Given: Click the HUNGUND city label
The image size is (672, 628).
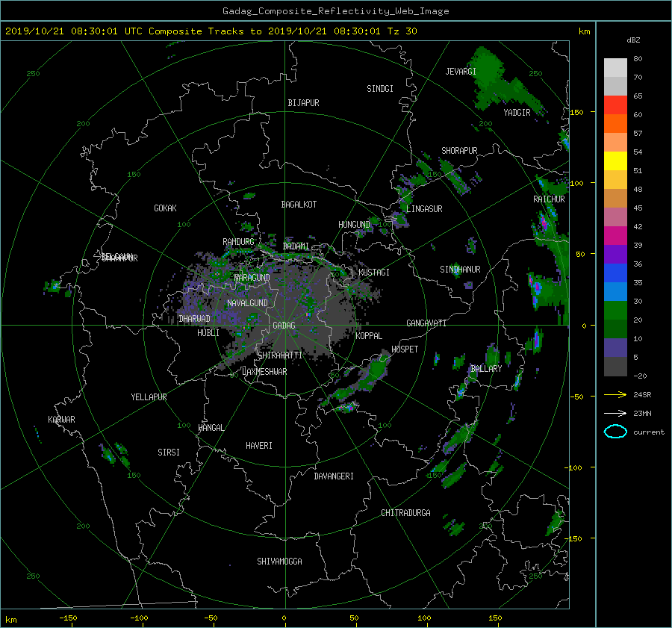Looking at the screenshot, I should [x=354, y=225].
